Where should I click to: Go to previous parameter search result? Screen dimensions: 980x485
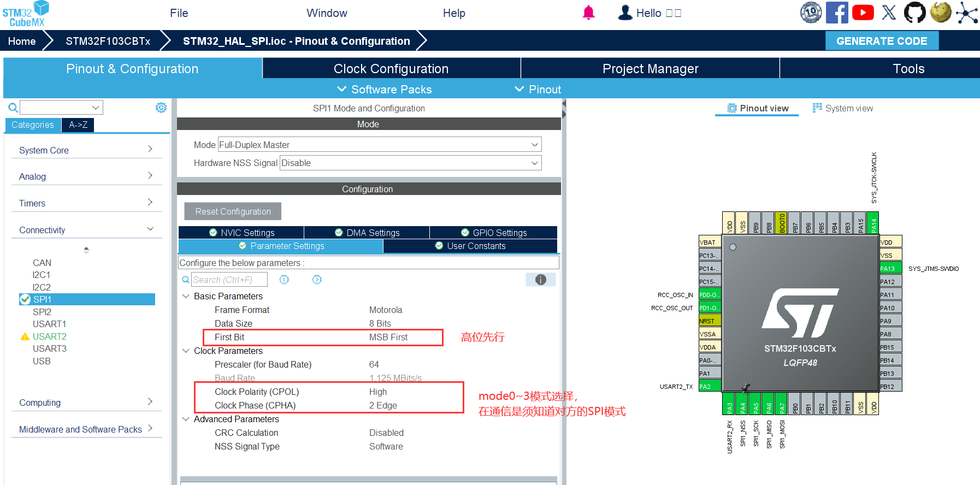point(284,280)
